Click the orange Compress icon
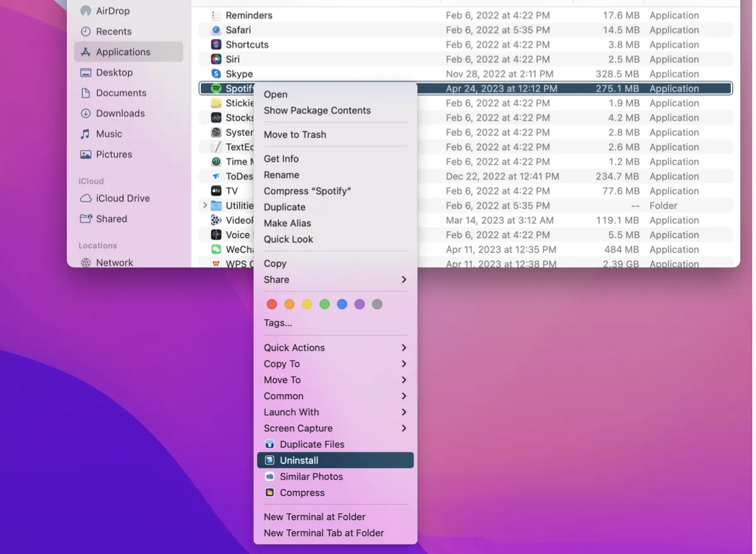756x554 pixels. point(270,493)
